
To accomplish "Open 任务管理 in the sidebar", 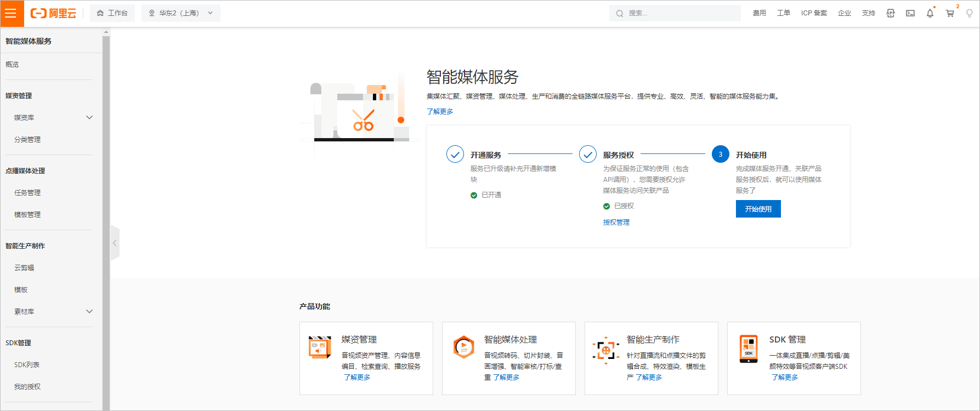I will (27, 192).
